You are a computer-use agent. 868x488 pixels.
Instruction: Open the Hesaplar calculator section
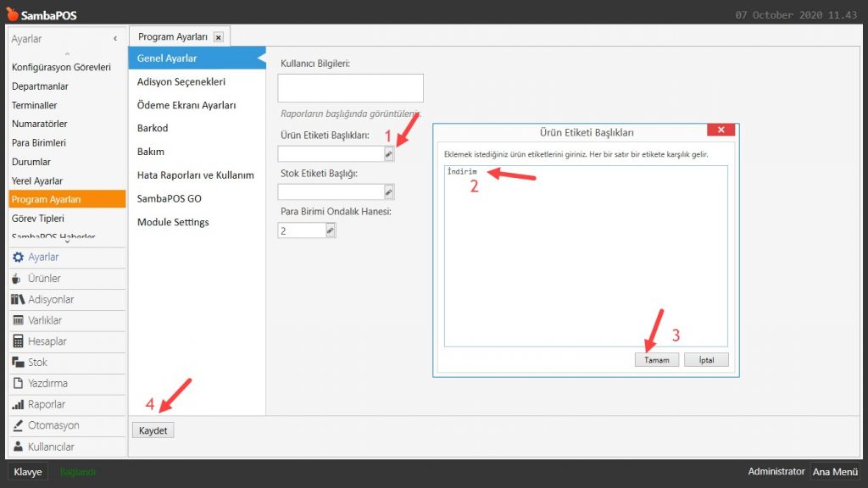(x=47, y=341)
